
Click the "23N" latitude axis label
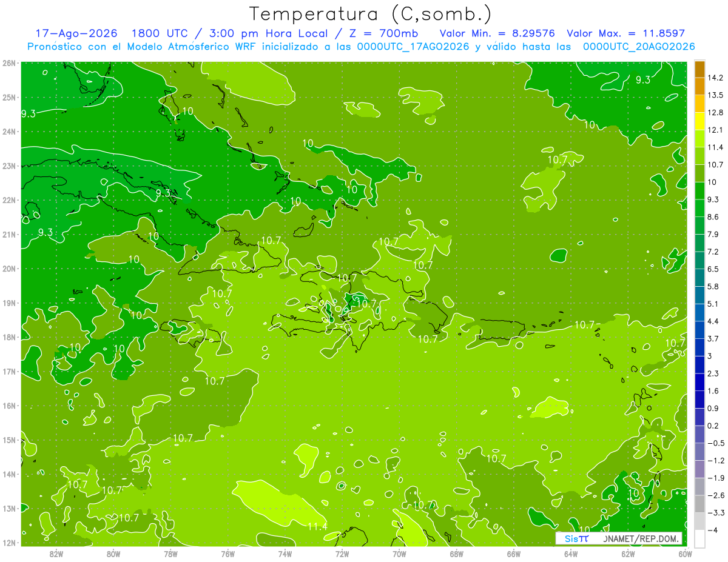(9, 166)
